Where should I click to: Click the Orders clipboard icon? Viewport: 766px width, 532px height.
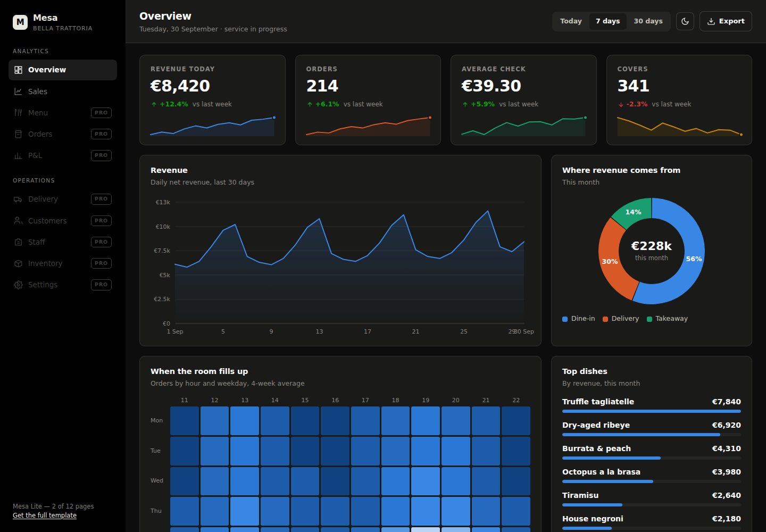click(18, 134)
